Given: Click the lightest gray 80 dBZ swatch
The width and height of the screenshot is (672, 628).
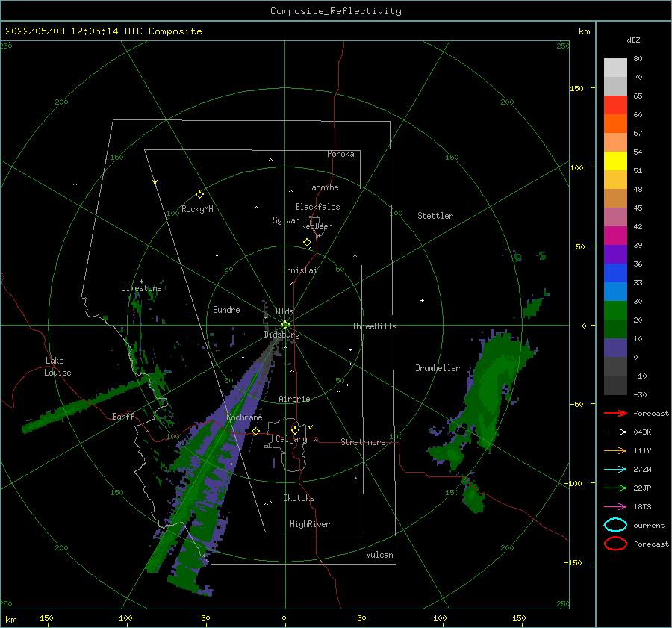Looking at the screenshot, I should (615, 68).
